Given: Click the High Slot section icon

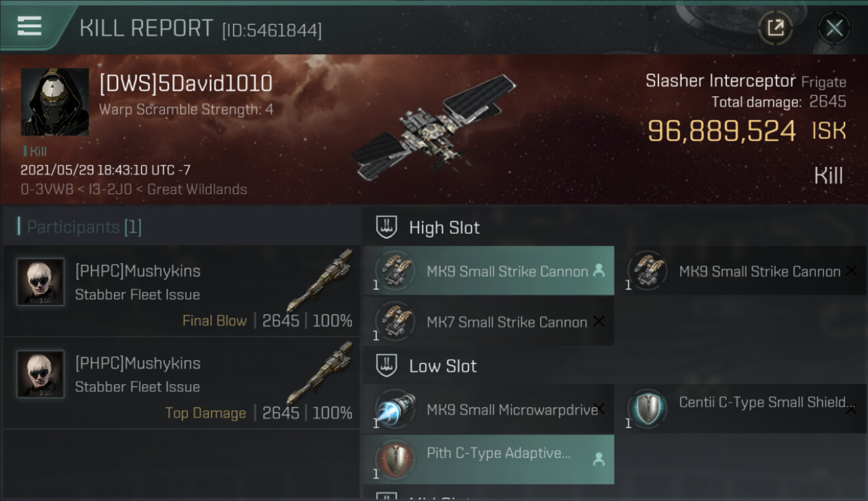Looking at the screenshot, I should tap(387, 227).
